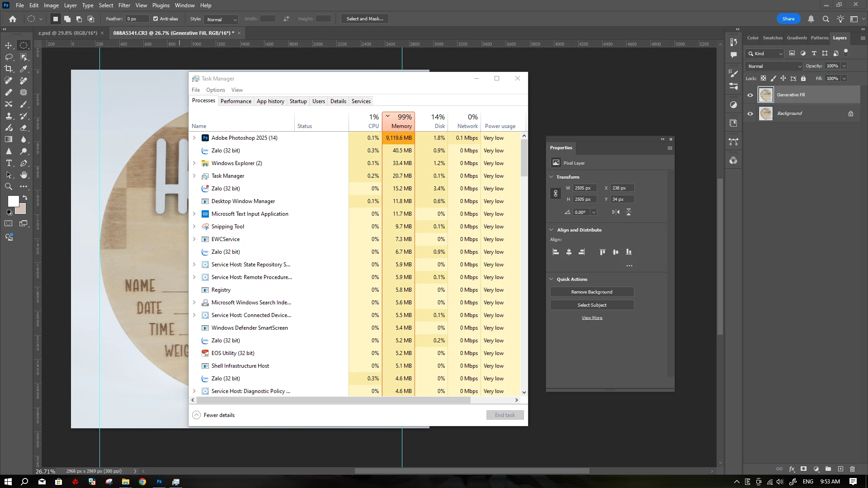This screenshot has height=488, width=868.
Task: Open the Plugins menu
Action: pyautogui.click(x=161, y=5)
